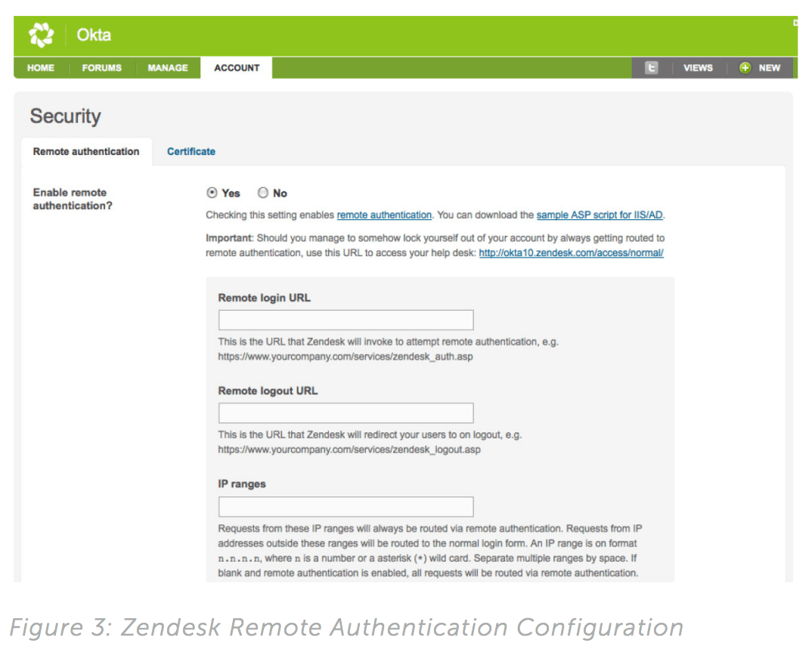
Task: Click the NEW button label
Action: tap(770, 68)
